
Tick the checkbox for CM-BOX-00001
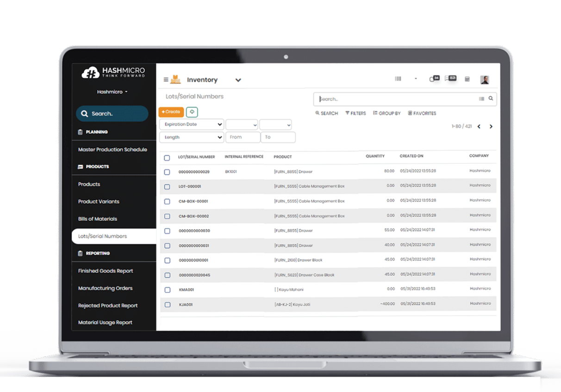click(167, 201)
